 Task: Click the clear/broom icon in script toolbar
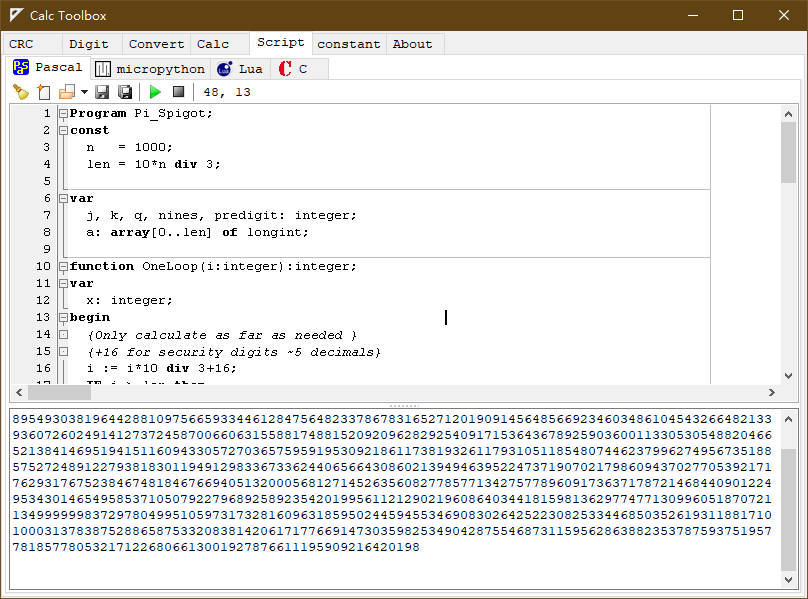(x=21, y=92)
